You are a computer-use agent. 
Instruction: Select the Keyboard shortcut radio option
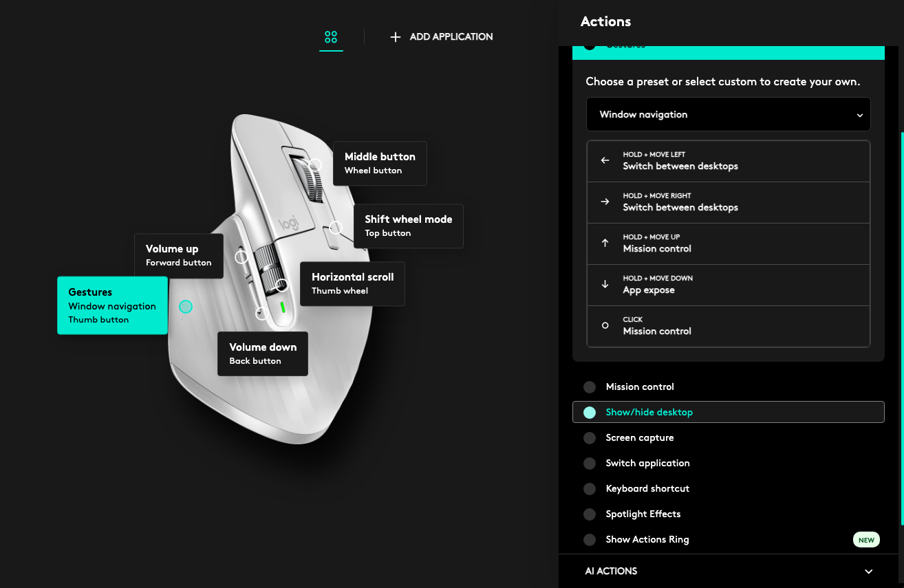(590, 489)
